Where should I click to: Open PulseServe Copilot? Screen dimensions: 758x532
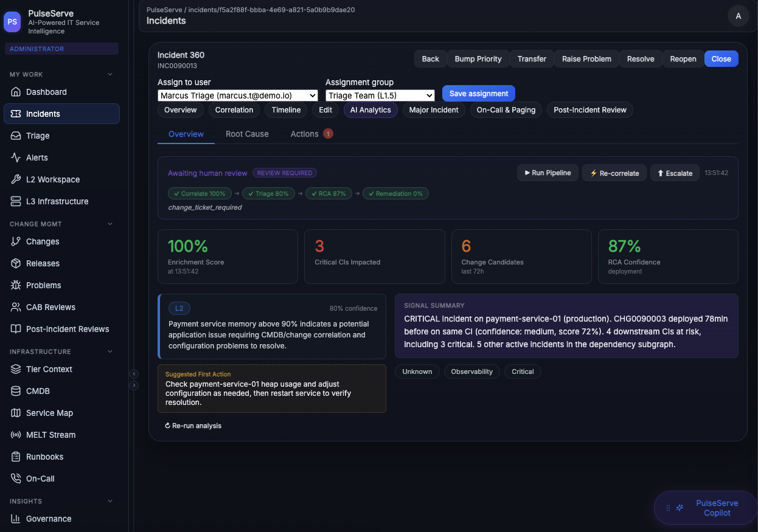[706, 508]
